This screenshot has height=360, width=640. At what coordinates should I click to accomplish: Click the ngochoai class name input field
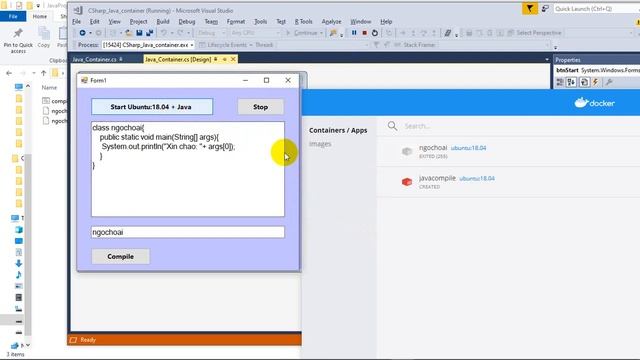click(188, 232)
